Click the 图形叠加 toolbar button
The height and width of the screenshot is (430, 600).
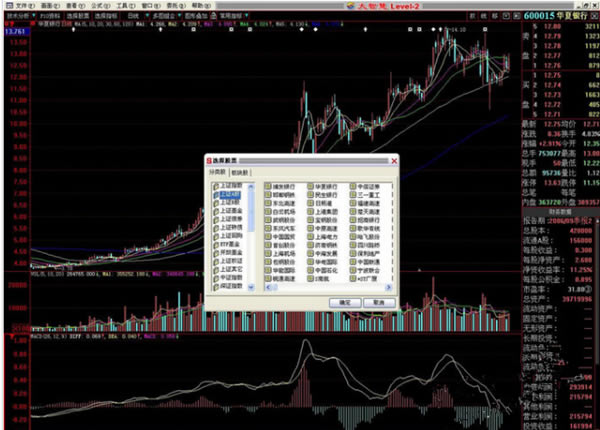click(196, 16)
